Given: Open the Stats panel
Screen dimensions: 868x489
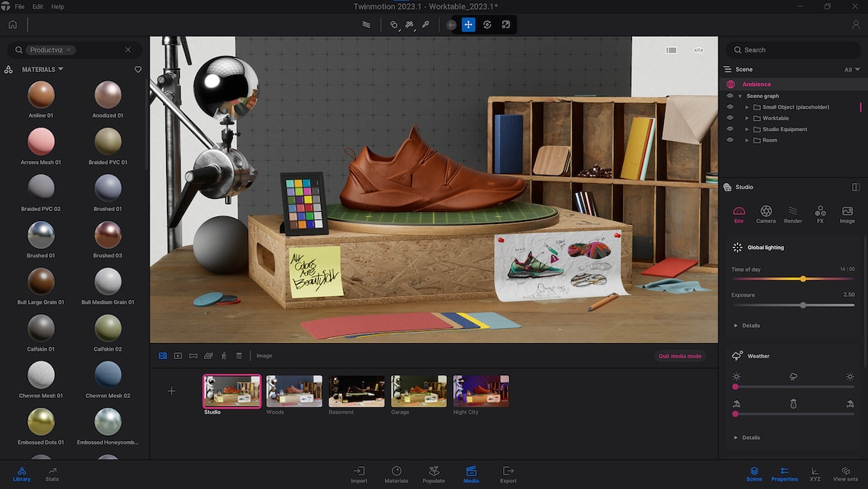Looking at the screenshot, I should click(52, 474).
